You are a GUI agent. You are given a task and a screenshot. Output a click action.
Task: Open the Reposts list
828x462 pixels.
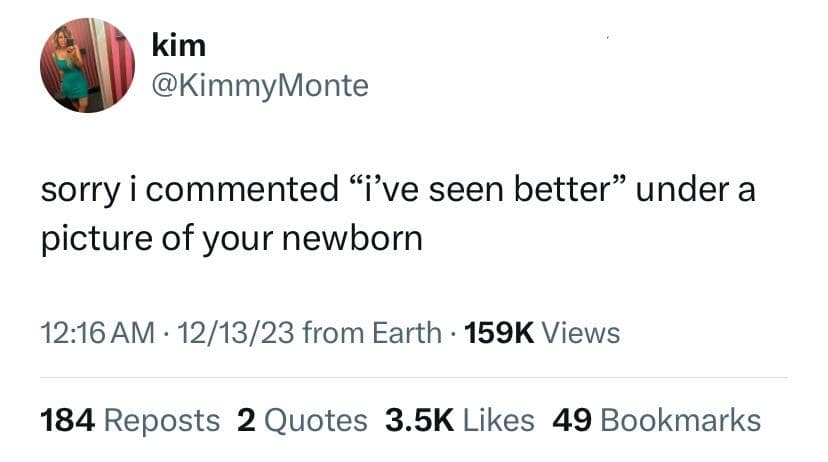(163, 420)
